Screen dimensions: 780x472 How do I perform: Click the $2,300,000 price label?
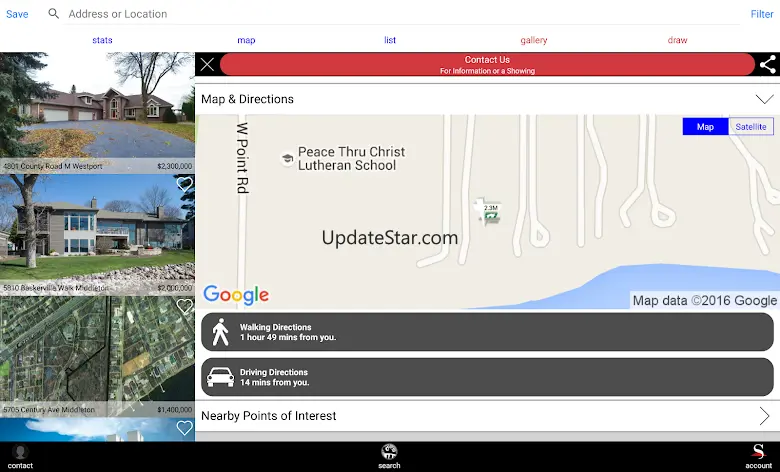click(x=175, y=166)
